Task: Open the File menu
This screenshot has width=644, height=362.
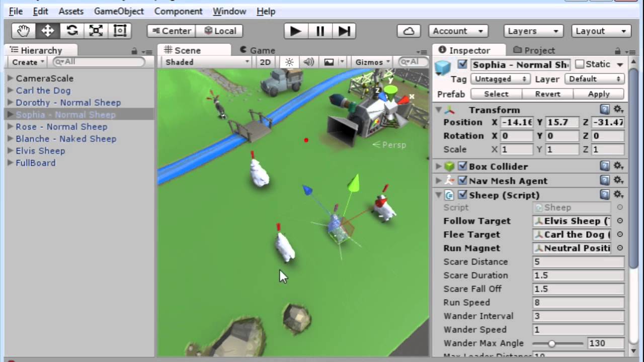Action: tap(16, 11)
